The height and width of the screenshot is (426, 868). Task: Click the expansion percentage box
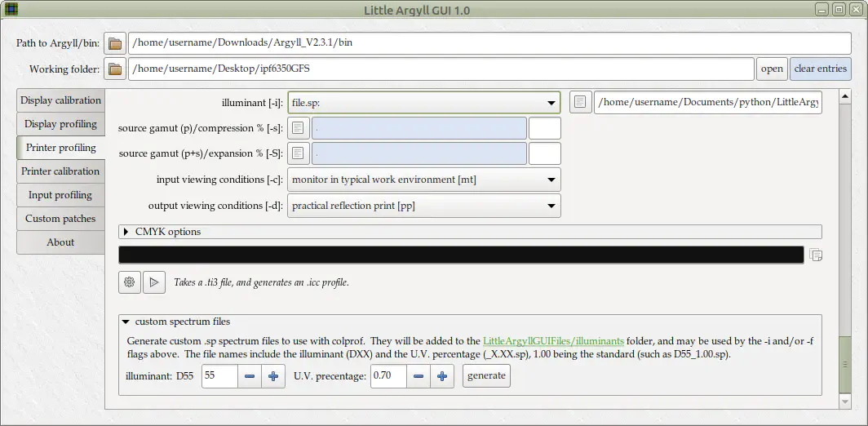point(545,154)
